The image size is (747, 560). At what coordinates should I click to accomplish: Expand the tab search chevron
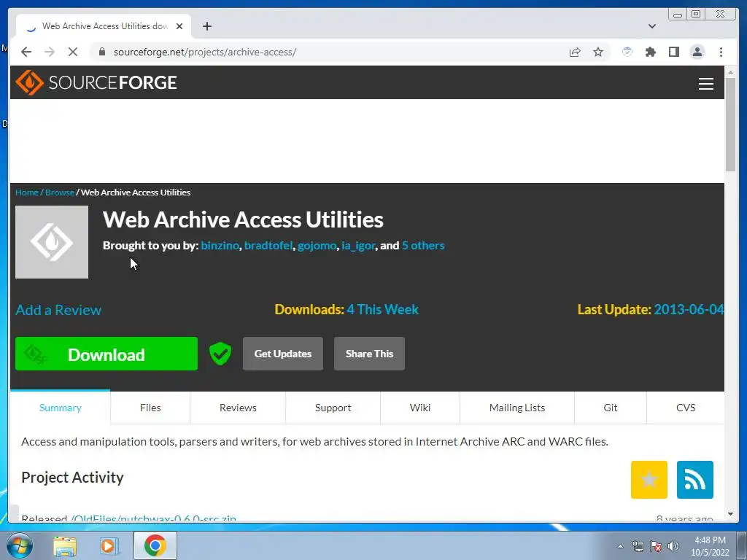tap(651, 26)
